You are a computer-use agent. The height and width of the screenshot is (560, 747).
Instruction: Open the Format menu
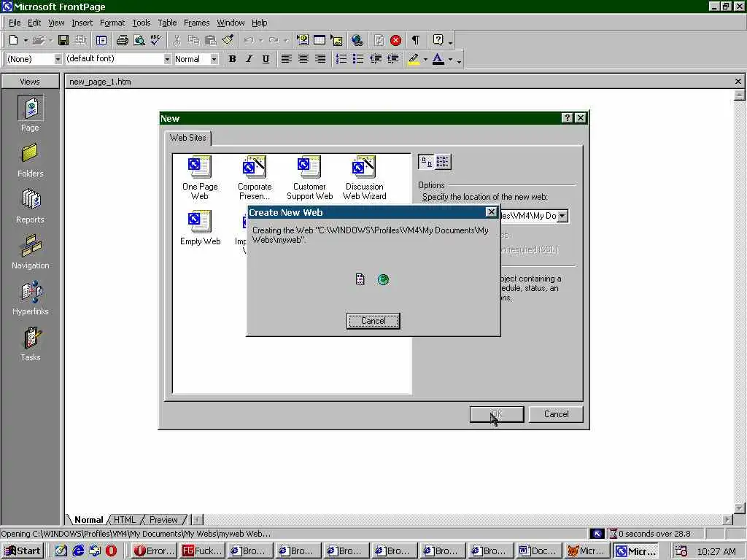click(x=112, y=23)
